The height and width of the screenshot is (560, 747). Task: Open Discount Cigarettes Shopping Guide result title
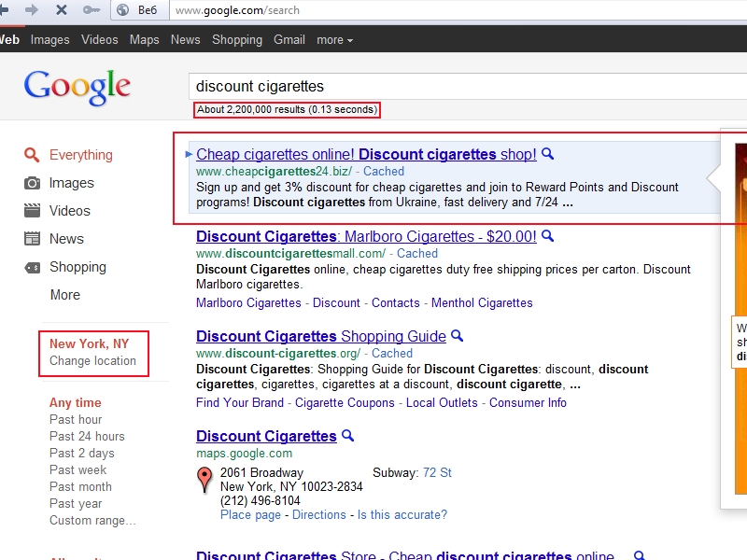click(321, 336)
